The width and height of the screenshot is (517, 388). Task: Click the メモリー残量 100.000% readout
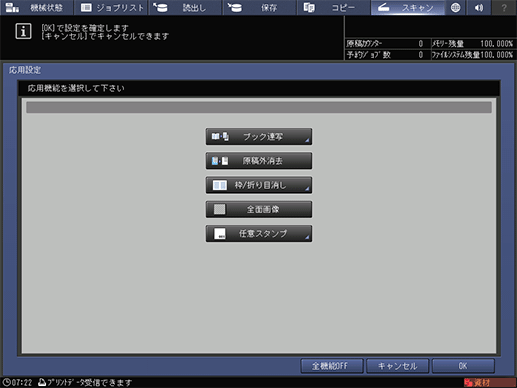pos(496,44)
